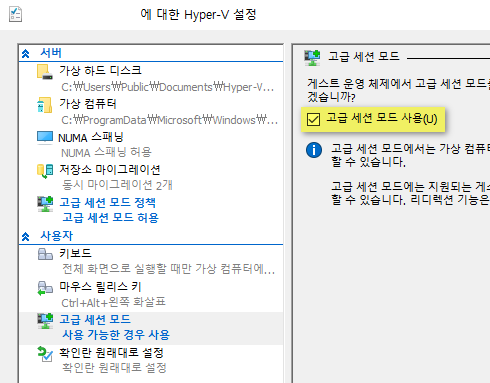490x383 pixels.
Task: Collapse the 서버 section
Action: 26,54
